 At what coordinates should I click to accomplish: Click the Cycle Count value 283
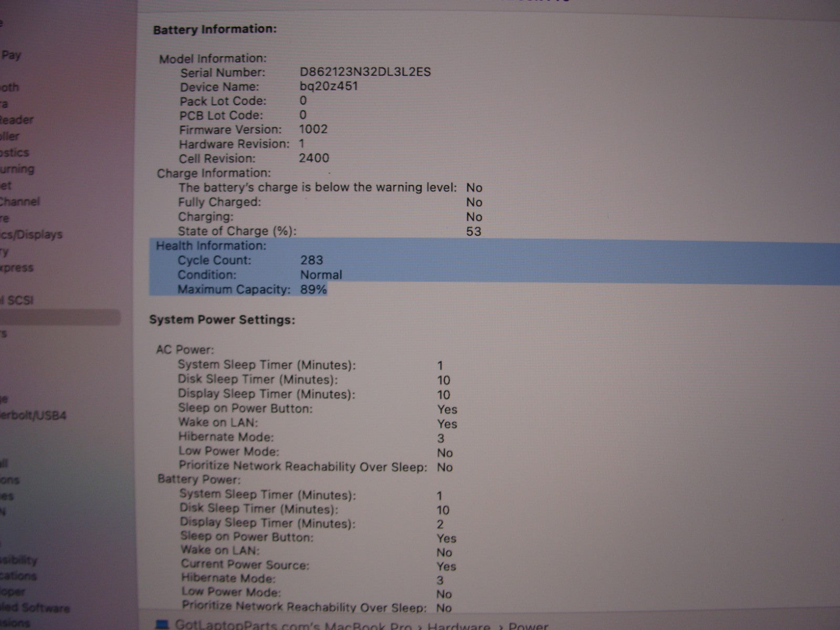[x=311, y=260]
